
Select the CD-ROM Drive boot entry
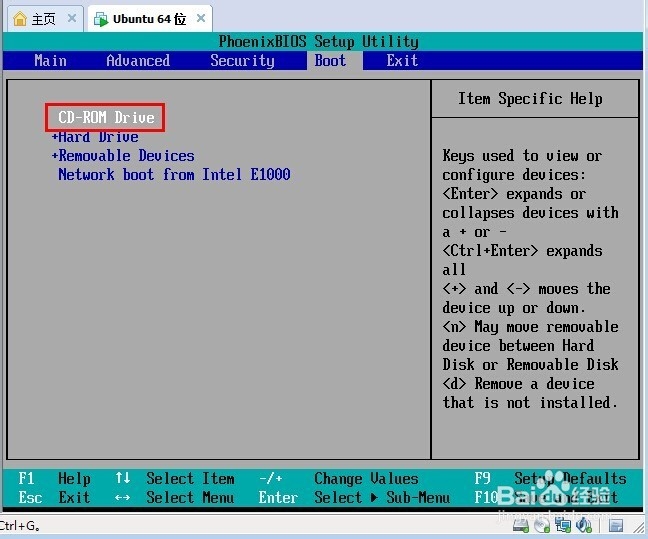[x=106, y=117]
